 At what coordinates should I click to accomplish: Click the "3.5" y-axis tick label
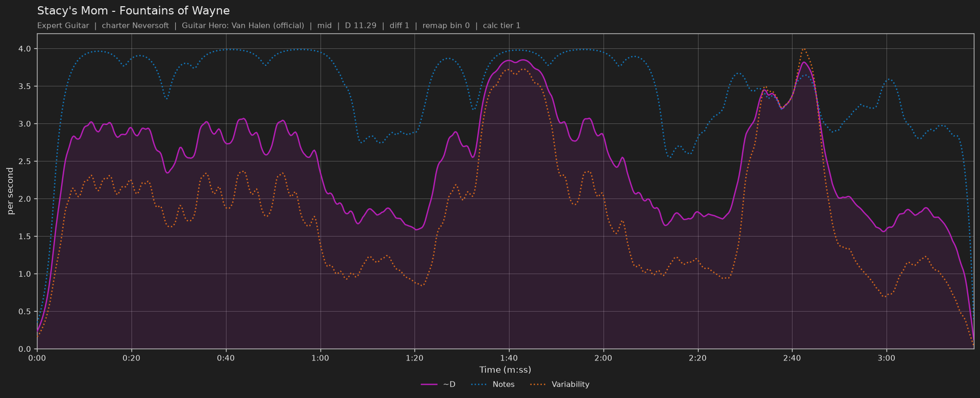click(25, 86)
